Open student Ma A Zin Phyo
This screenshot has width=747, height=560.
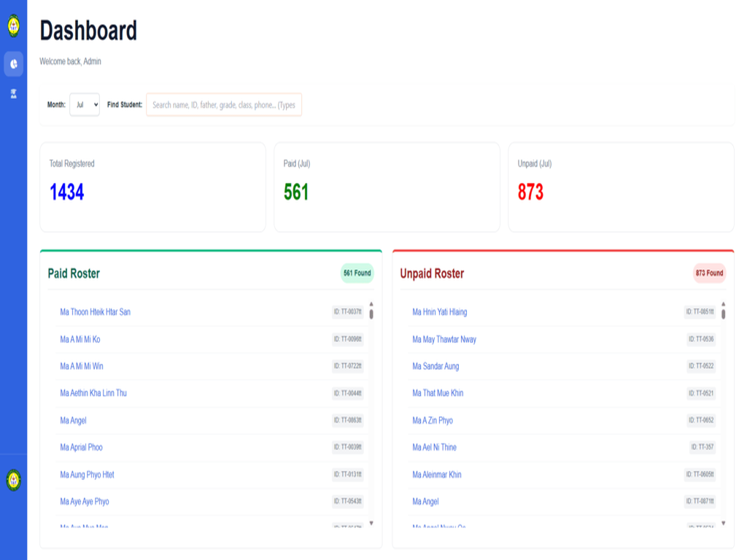click(433, 421)
